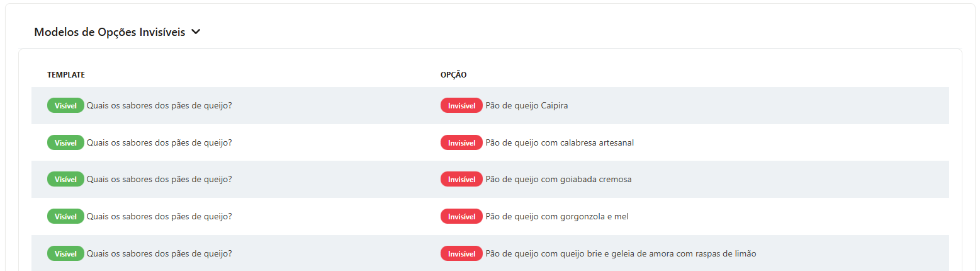
Task: Open Pão de queijo com calabresa artesanal
Action: (560, 143)
